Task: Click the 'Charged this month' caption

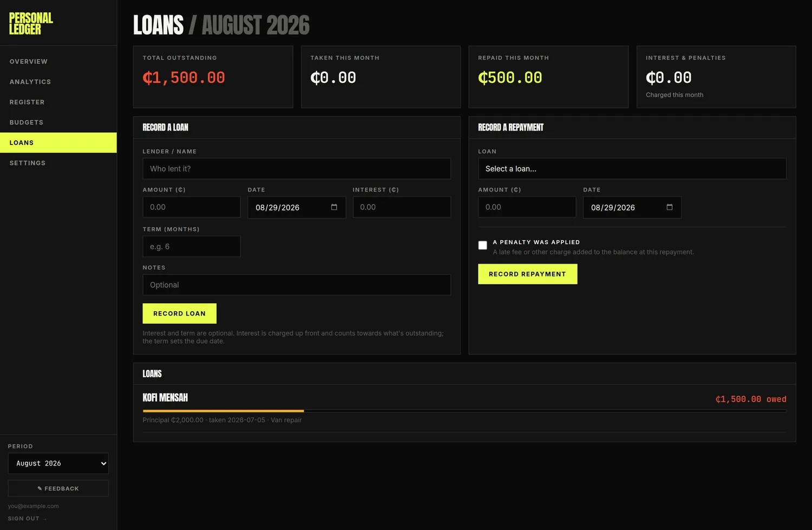Action: pyautogui.click(x=675, y=95)
